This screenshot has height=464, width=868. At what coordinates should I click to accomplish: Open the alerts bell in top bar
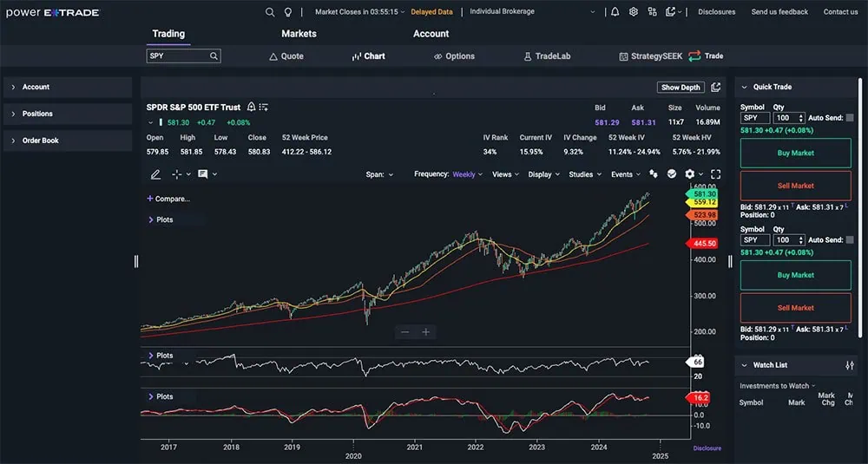tap(615, 12)
